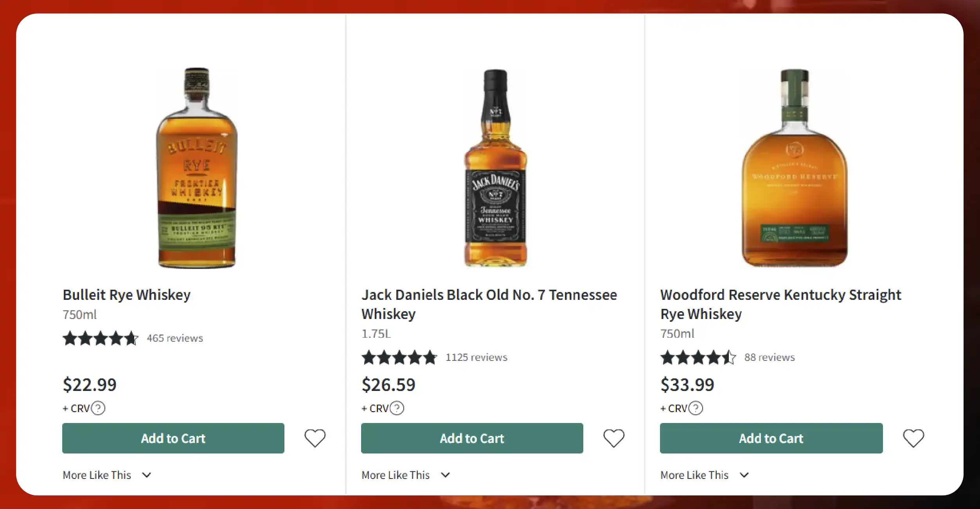Open CRV info tooltip under Bulleit Rye price
Screen dimensions: 980x509
[98, 408]
